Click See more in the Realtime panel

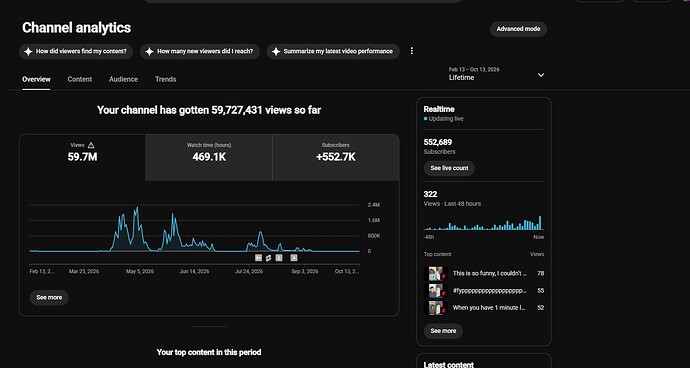pyautogui.click(x=443, y=331)
